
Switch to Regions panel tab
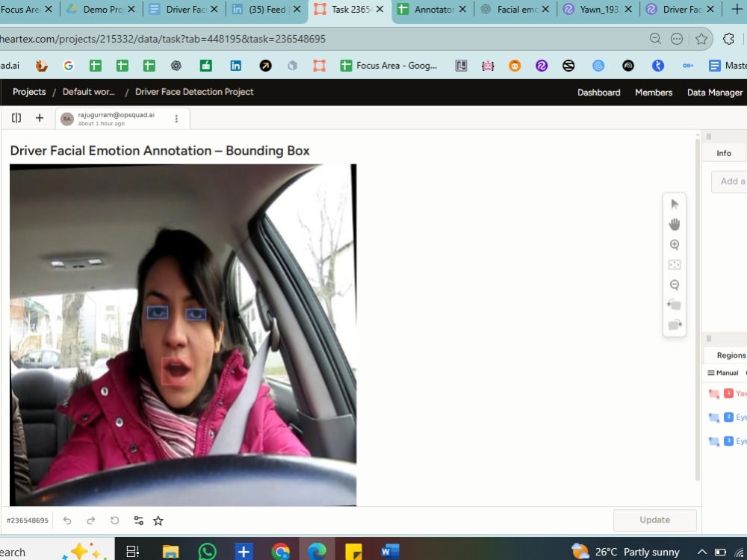pos(731,355)
